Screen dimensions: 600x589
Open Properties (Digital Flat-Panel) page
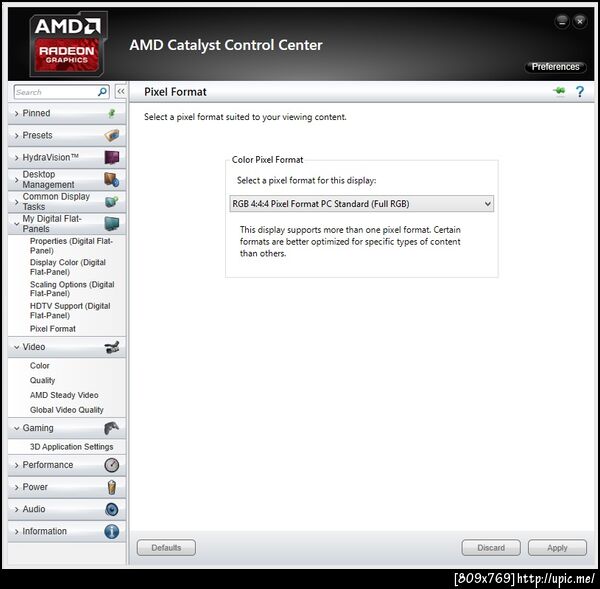click(71, 246)
